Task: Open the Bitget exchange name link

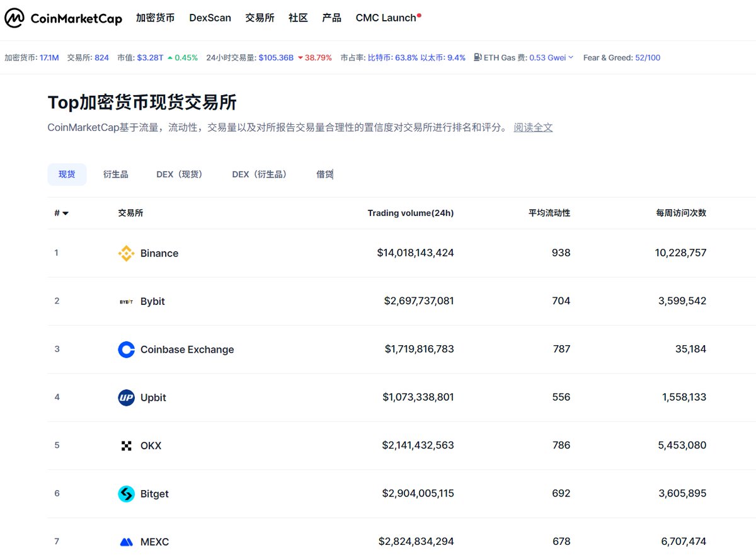Action: tap(154, 494)
